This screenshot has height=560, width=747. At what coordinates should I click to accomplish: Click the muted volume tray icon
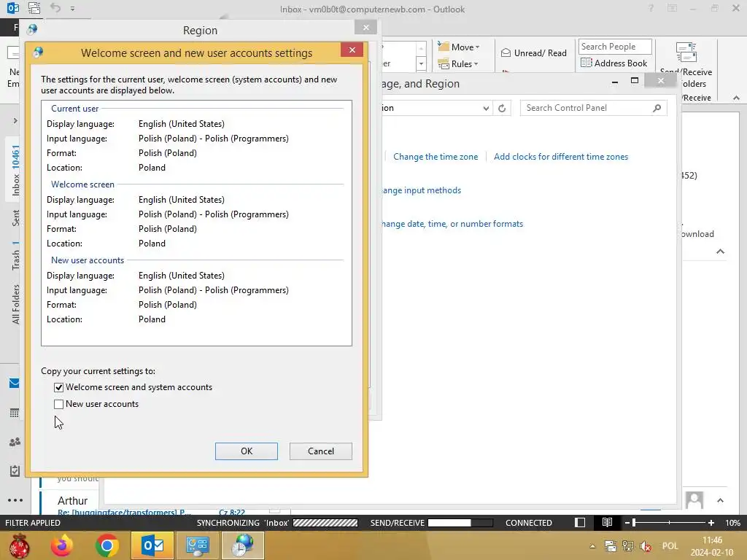pyautogui.click(x=646, y=546)
